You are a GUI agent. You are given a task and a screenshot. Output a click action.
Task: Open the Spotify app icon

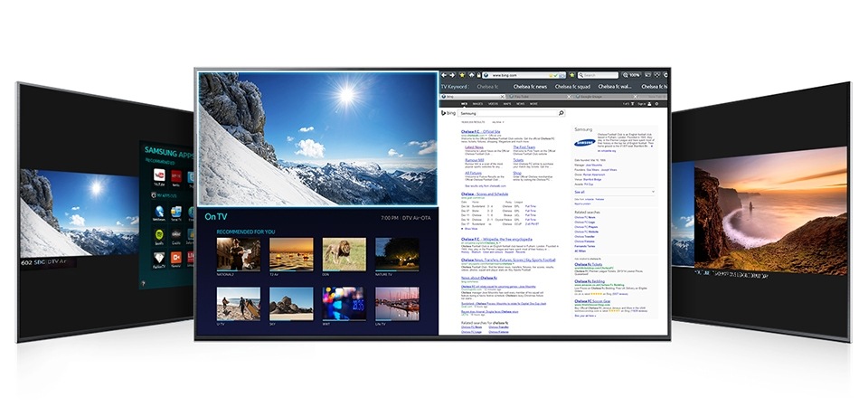point(159,234)
